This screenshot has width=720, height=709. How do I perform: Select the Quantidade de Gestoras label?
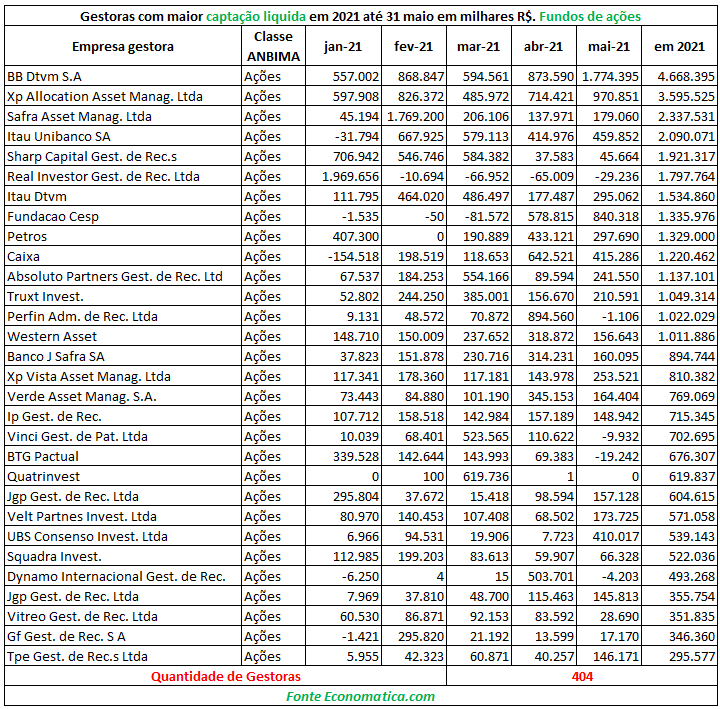tap(225, 676)
